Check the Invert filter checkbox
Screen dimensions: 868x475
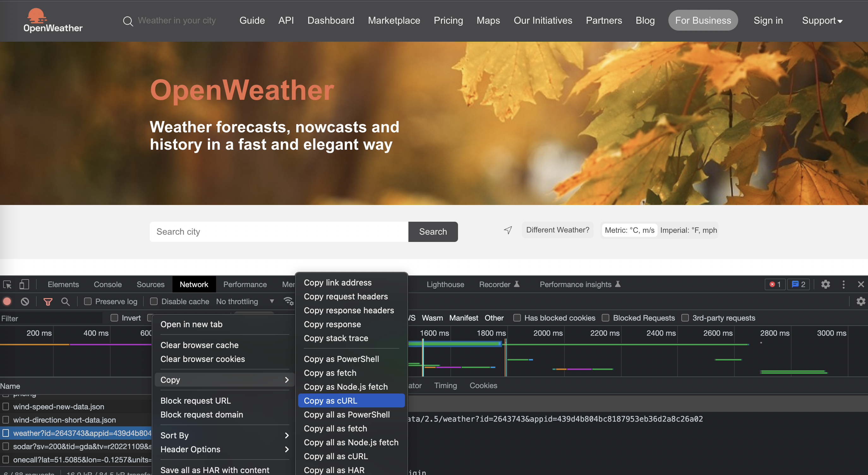pos(114,318)
